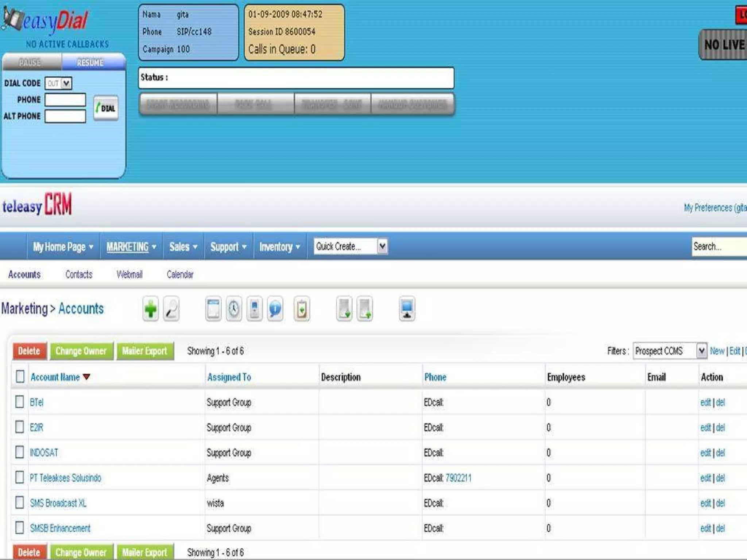
Task: Tick the checkbox for BTel account
Action: pos(20,402)
